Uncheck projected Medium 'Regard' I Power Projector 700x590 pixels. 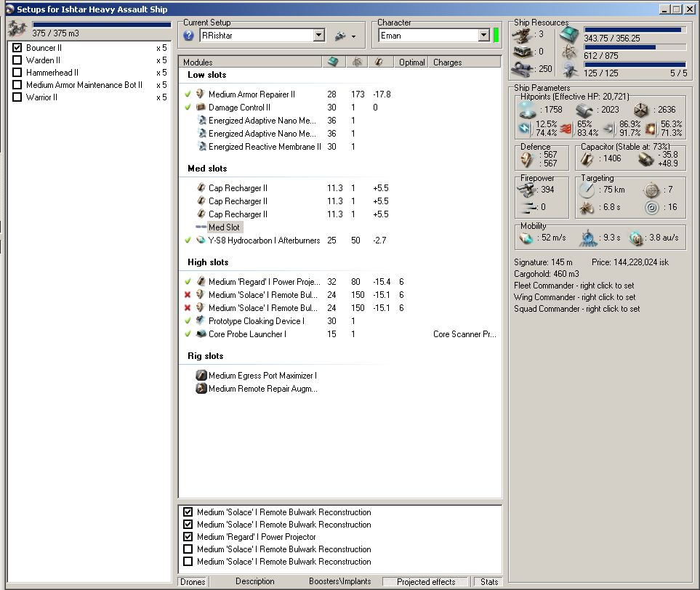click(x=188, y=536)
